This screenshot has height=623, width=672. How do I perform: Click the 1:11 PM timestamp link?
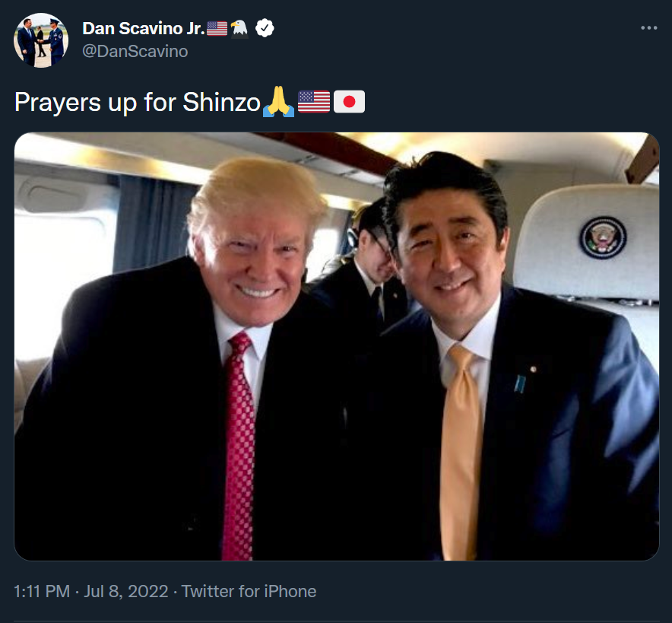pos(42,591)
